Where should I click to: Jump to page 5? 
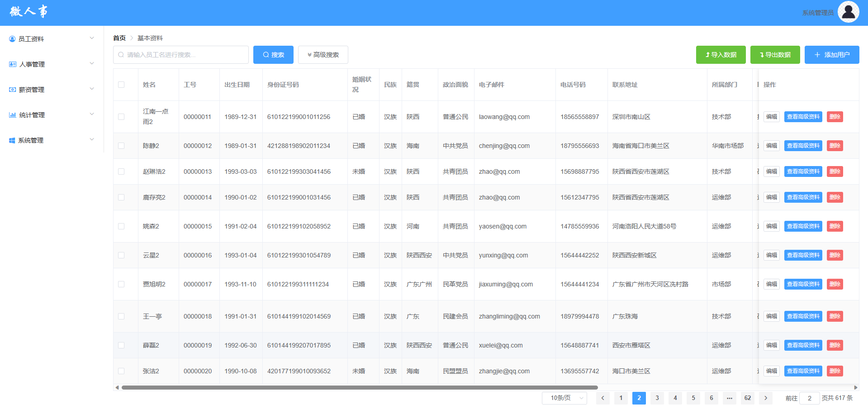(693, 398)
